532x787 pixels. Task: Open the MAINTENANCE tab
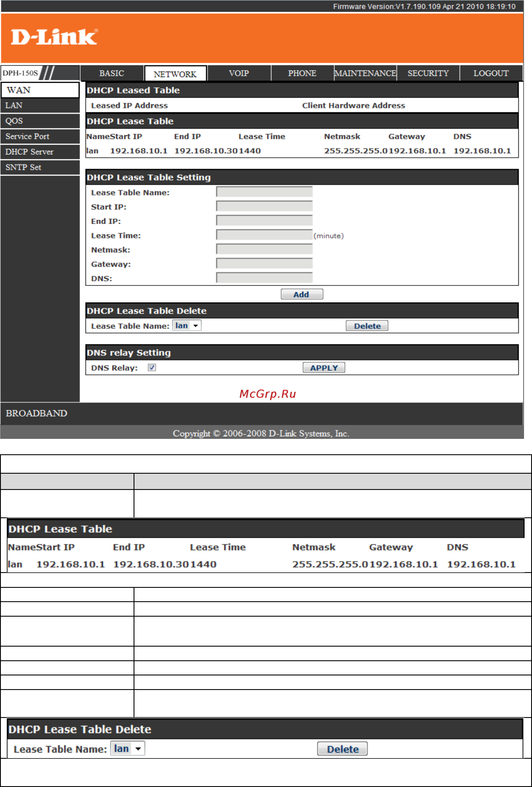pos(365,73)
